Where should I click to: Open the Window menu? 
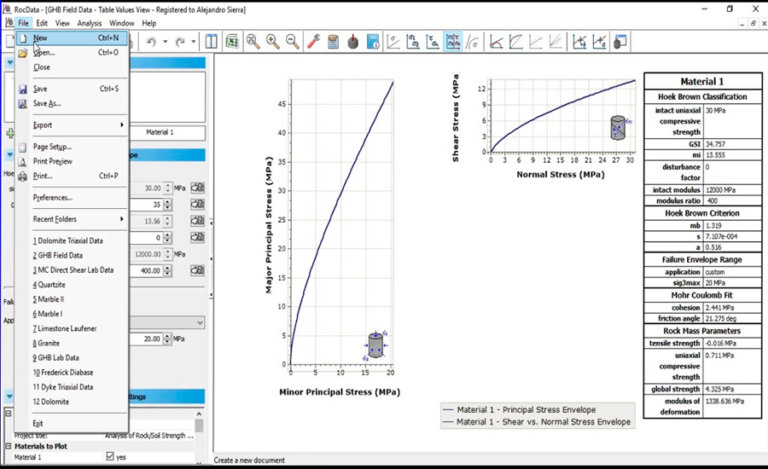pos(121,23)
